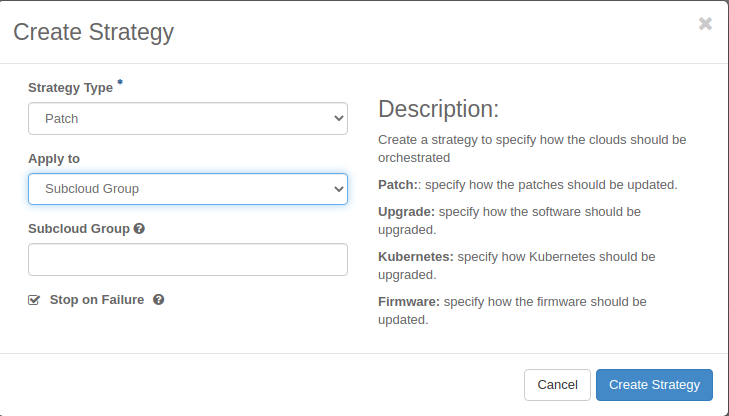This screenshot has width=729, height=416.
Task: Click the bold Firmware: description term
Action: coord(408,301)
